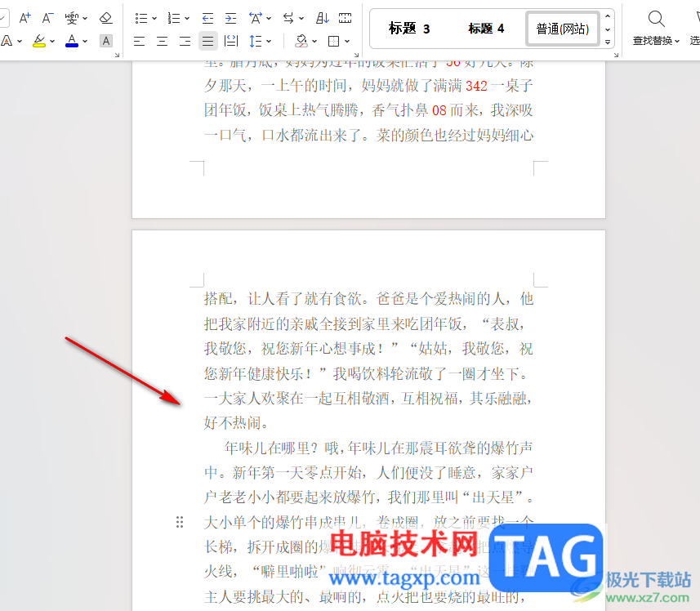Open the paragraph settings dialog launcher

click(356, 55)
